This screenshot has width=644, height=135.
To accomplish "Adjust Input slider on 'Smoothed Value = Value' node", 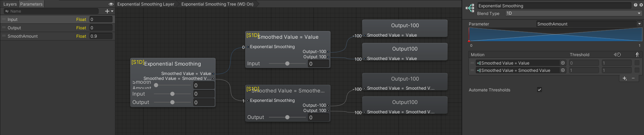I will coord(287,63).
